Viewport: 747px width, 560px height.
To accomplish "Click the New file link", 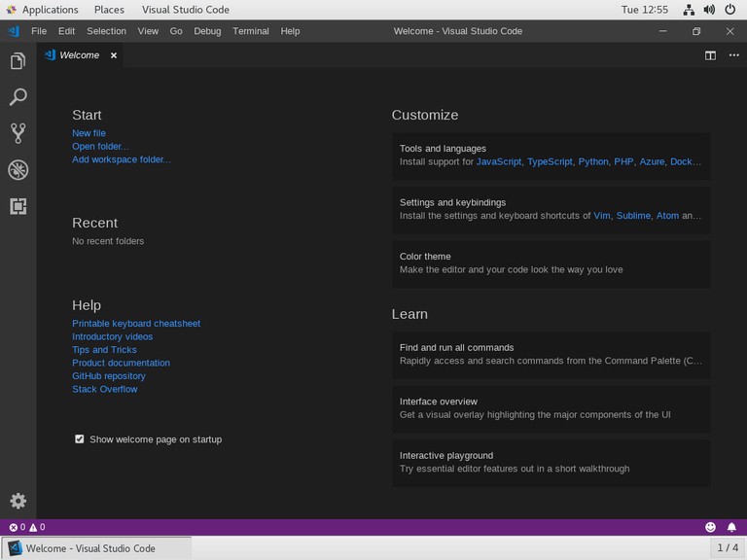I will click(89, 133).
